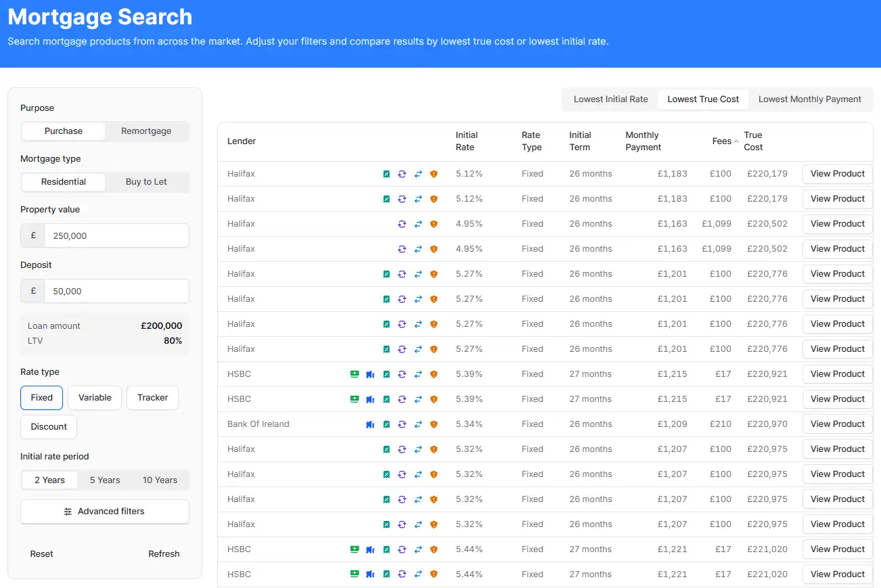Toggle the Fixed rate type
The height and width of the screenshot is (588, 881).
41,398
